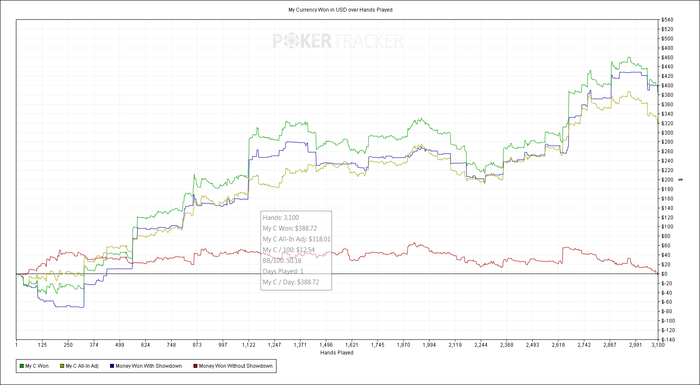700x385 pixels.
Task: Click 'Days Played: 1' tooltip line
Action: pos(283,271)
